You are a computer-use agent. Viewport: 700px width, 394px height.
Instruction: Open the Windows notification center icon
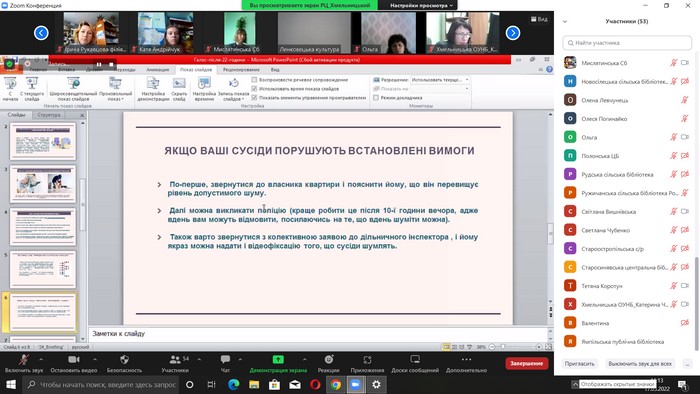click(683, 384)
